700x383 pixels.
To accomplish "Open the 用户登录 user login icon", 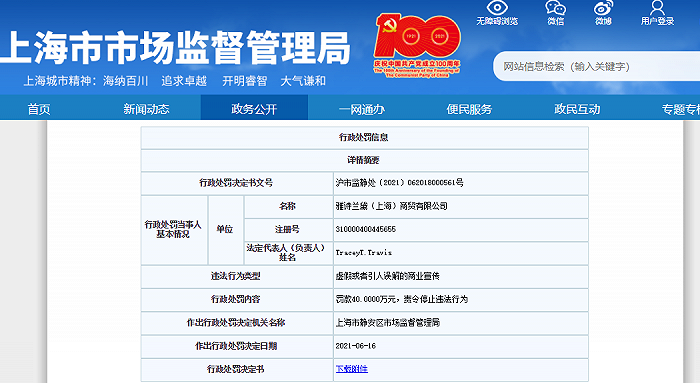I will 657,8.
